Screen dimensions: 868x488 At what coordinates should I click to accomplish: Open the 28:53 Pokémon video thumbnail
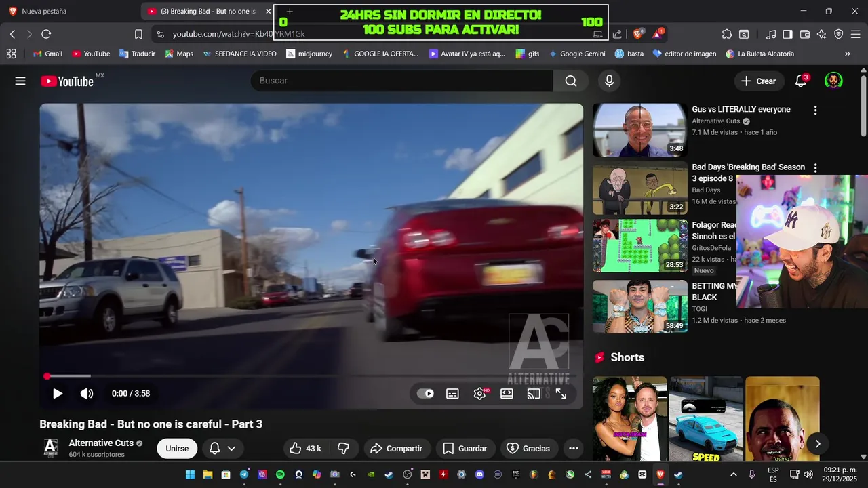(639, 246)
